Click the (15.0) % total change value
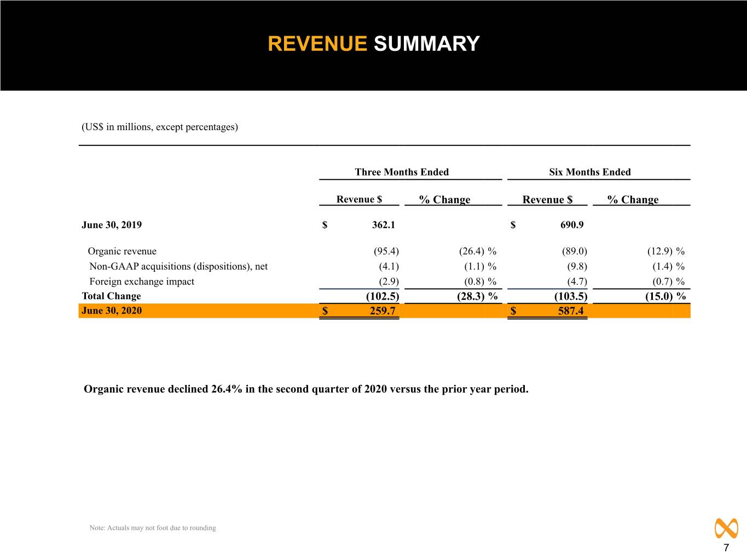Screen dimensions: 747x560 coord(665,296)
